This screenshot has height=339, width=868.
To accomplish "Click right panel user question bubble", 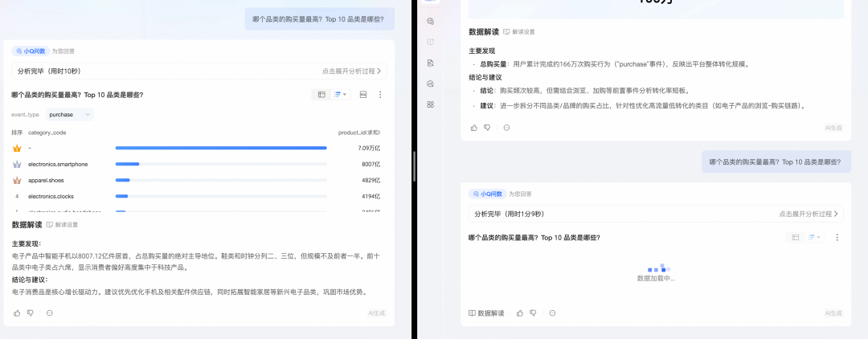I will tap(776, 162).
